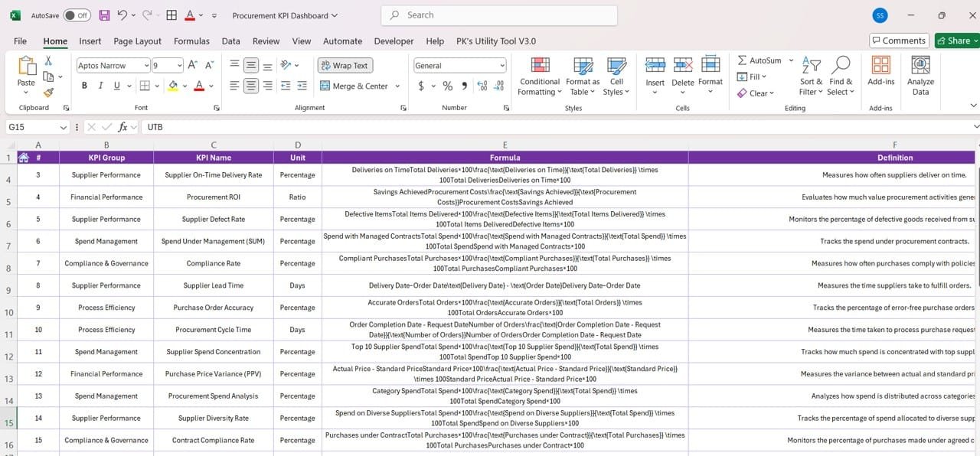
Task: Toggle Center horizontal alignment
Action: point(251,86)
